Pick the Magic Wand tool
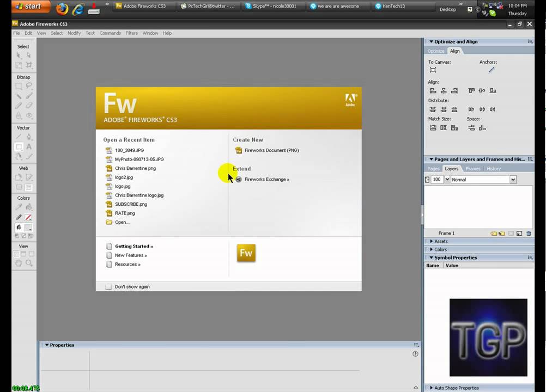This screenshot has width=546, height=392. (x=19, y=96)
